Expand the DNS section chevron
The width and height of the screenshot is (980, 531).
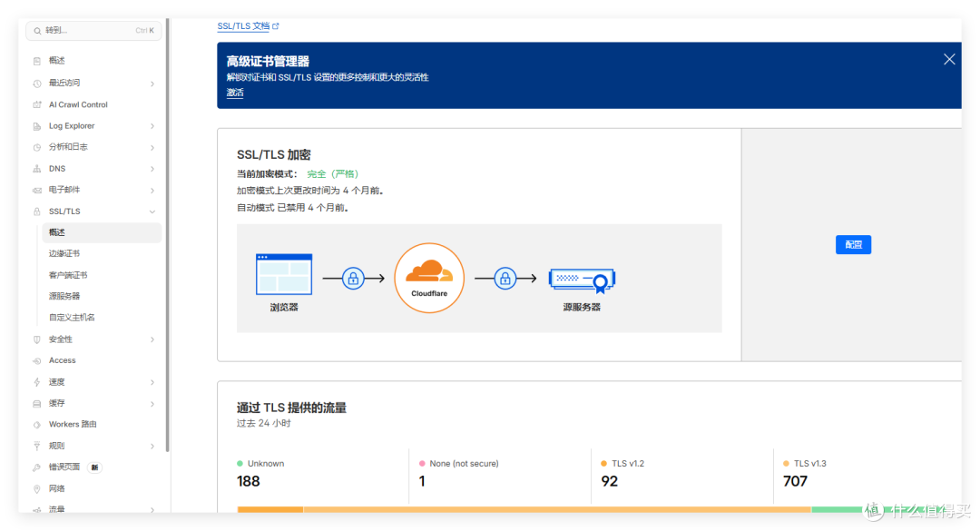152,169
